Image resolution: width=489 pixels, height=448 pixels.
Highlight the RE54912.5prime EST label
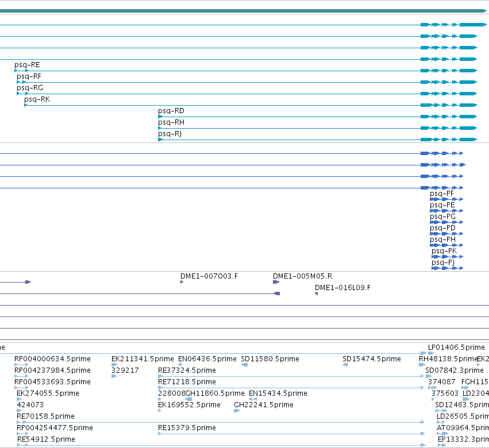pyautogui.click(x=46, y=440)
